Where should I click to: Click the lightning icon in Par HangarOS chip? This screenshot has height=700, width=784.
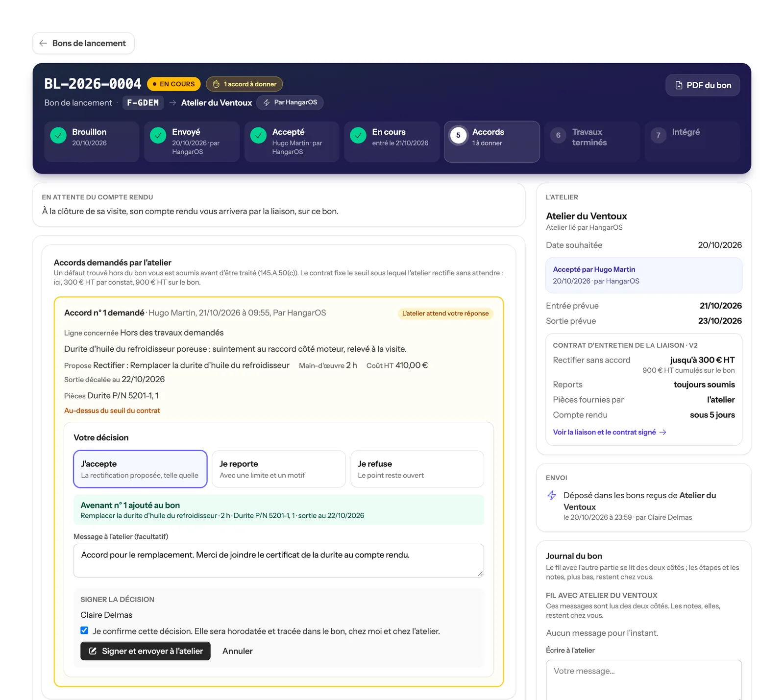(267, 102)
